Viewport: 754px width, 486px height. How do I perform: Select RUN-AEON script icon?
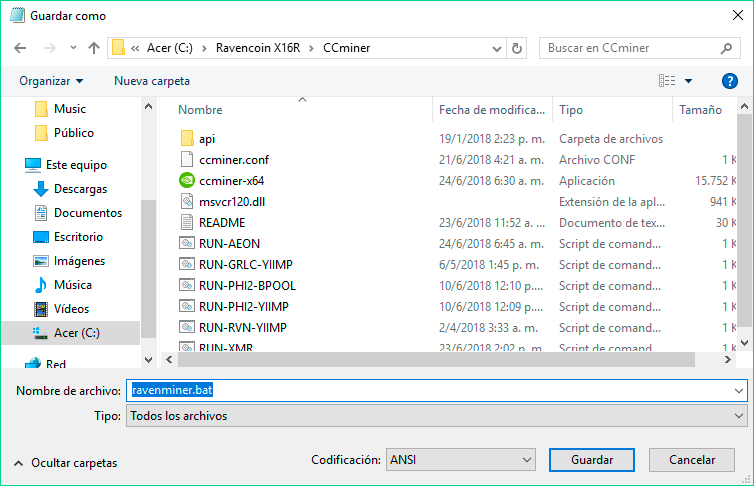click(x=187, y=243)
